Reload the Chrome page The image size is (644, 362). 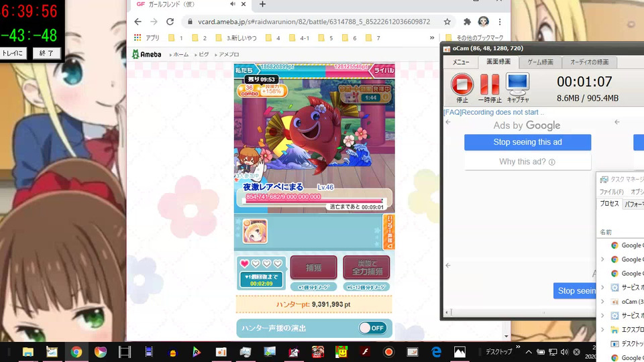170,21
